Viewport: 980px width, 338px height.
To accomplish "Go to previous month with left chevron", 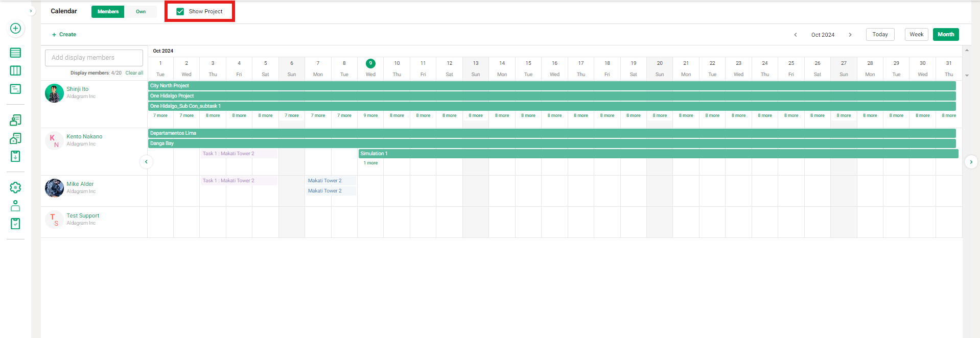I will 796,35.
